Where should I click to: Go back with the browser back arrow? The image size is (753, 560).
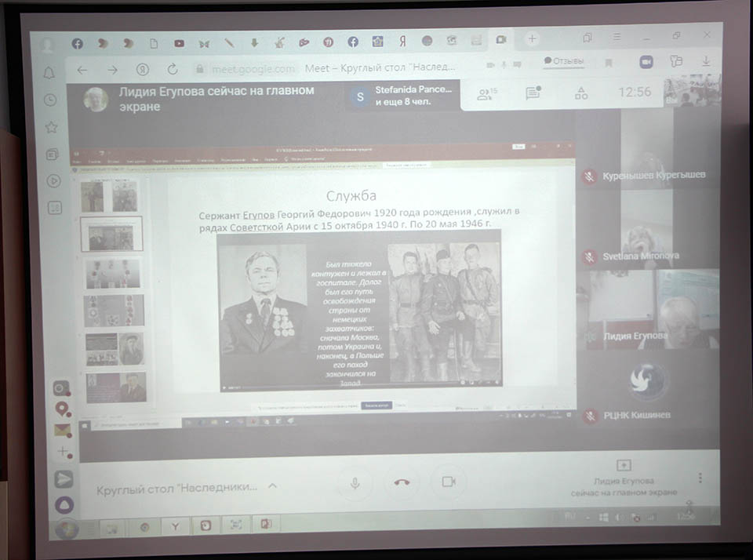pos(82,70)
